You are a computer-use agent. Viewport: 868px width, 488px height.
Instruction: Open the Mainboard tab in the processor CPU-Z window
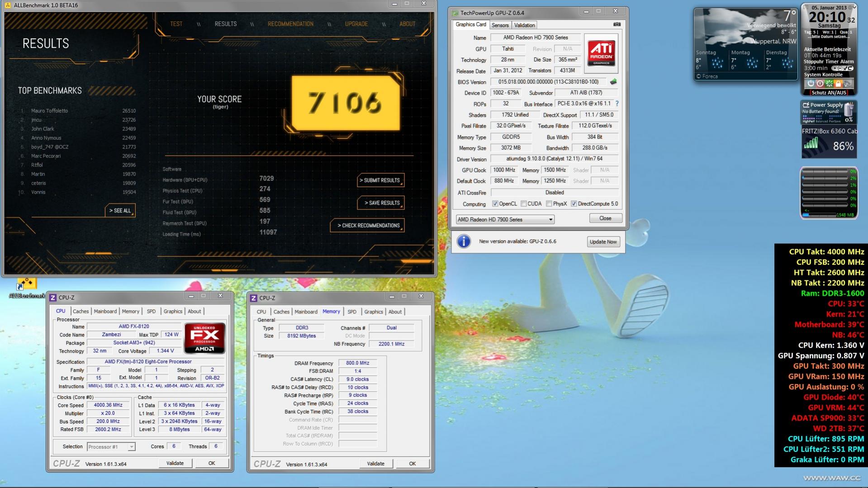coord(105,311)
